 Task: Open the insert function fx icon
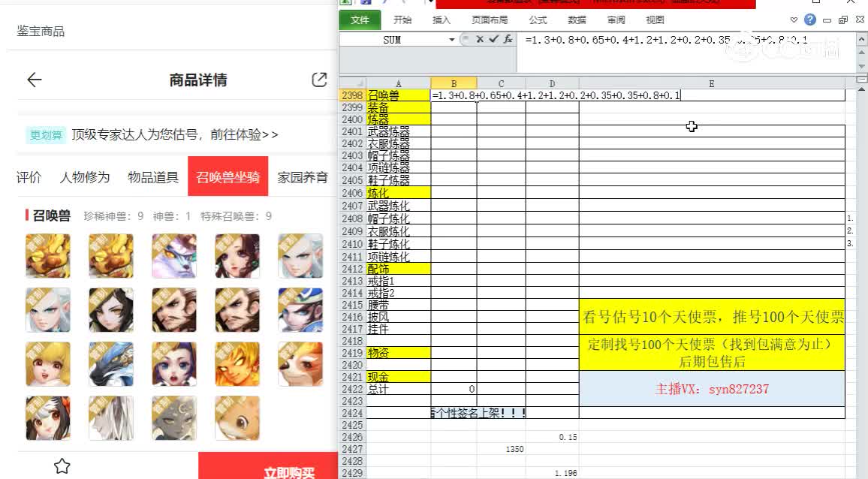click(508, 39)
